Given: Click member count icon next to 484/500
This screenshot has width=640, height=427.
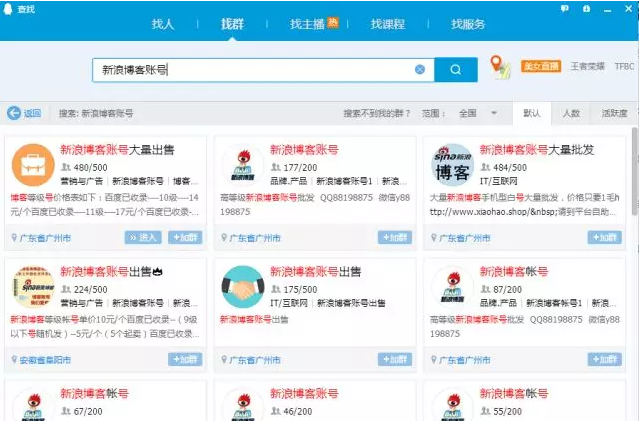Looking at the screenshot, I should click(x=485, y=167).
